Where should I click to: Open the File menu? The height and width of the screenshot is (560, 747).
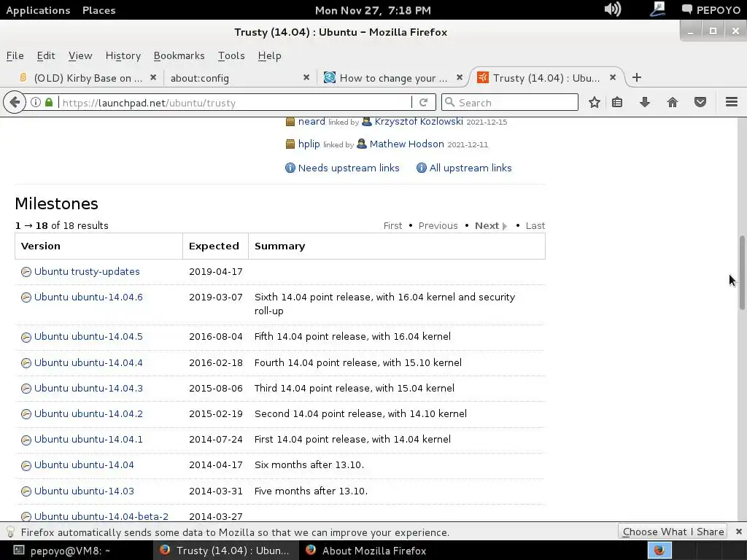15,55
